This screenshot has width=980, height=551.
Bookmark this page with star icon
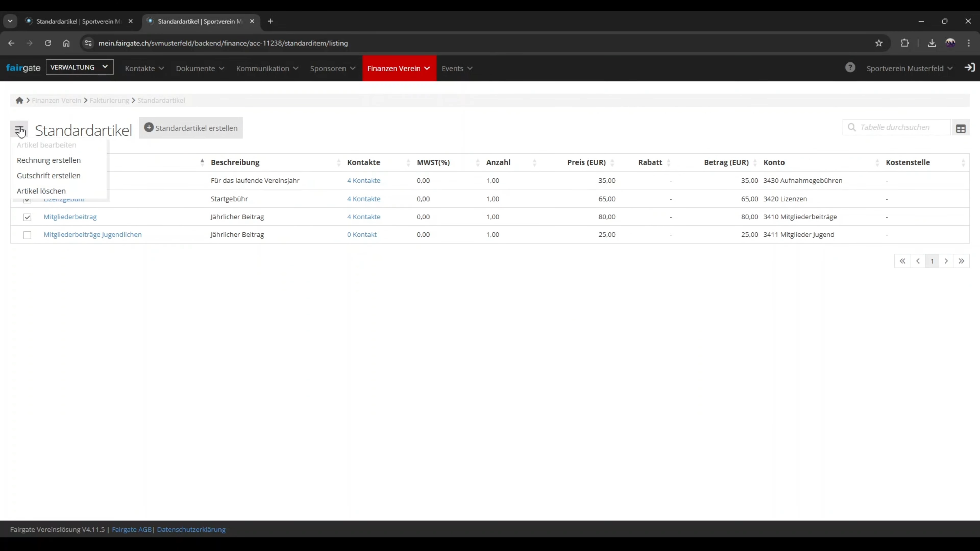tap(879, 43)
